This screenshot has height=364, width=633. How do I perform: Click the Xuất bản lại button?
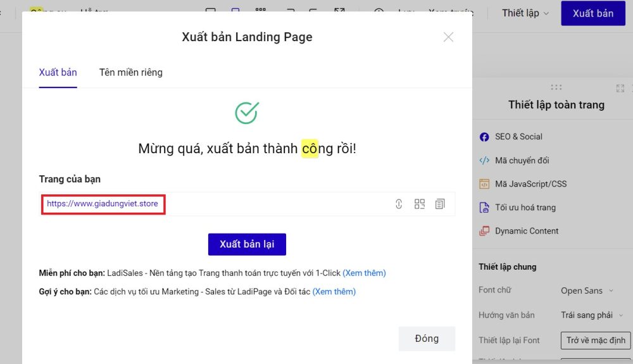(x=247, y=244)
